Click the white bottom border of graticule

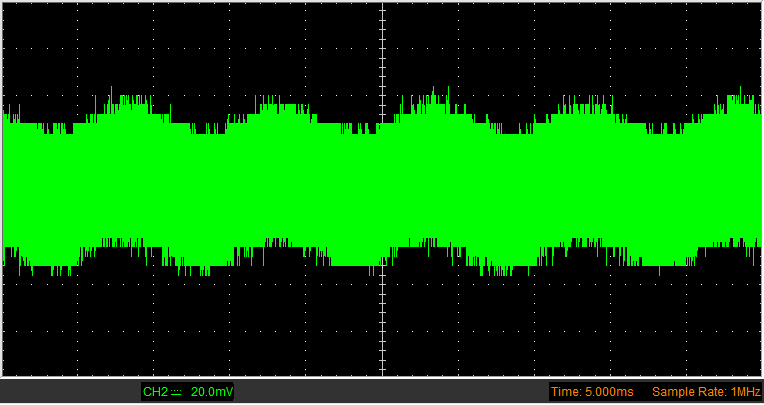(382, 377)
